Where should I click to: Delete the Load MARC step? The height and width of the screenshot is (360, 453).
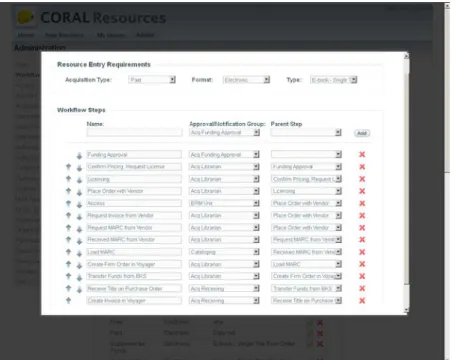(362, 252)
